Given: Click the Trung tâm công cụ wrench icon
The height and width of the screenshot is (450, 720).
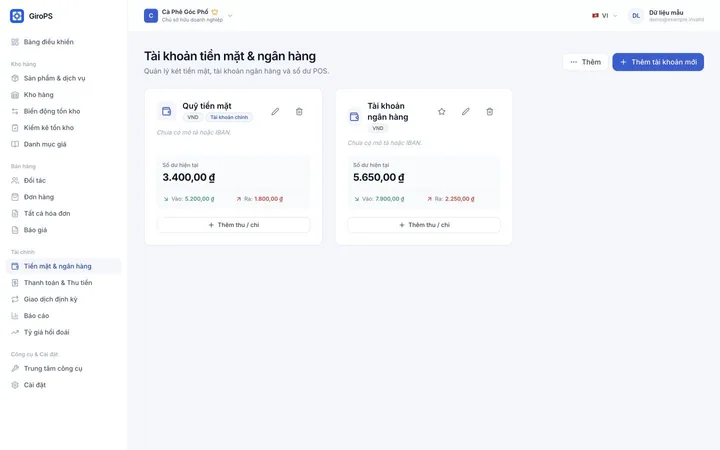Looking at the screenshot, I should pyautogui.click(x=15, y=369).
